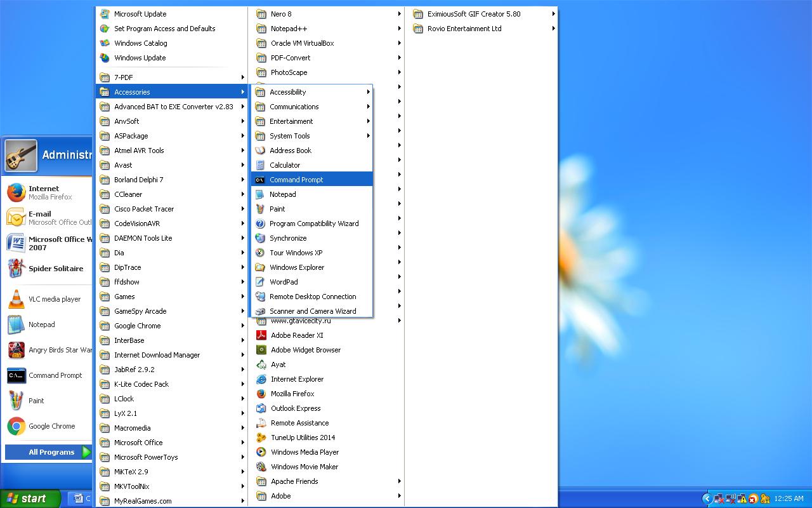This screenshot has height=508, width=812.
Task: Open Angry Birds Star Wars shortcut
Action: click(x=48, y=350)
